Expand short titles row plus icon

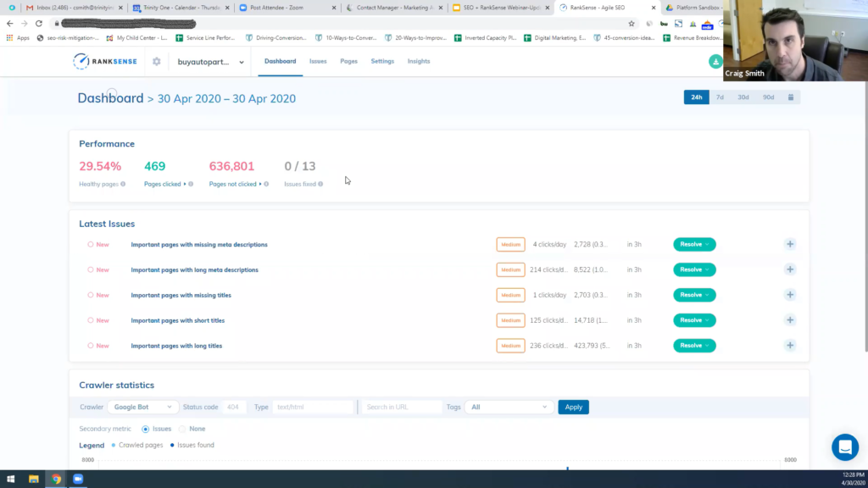click(x=790, y=319)
